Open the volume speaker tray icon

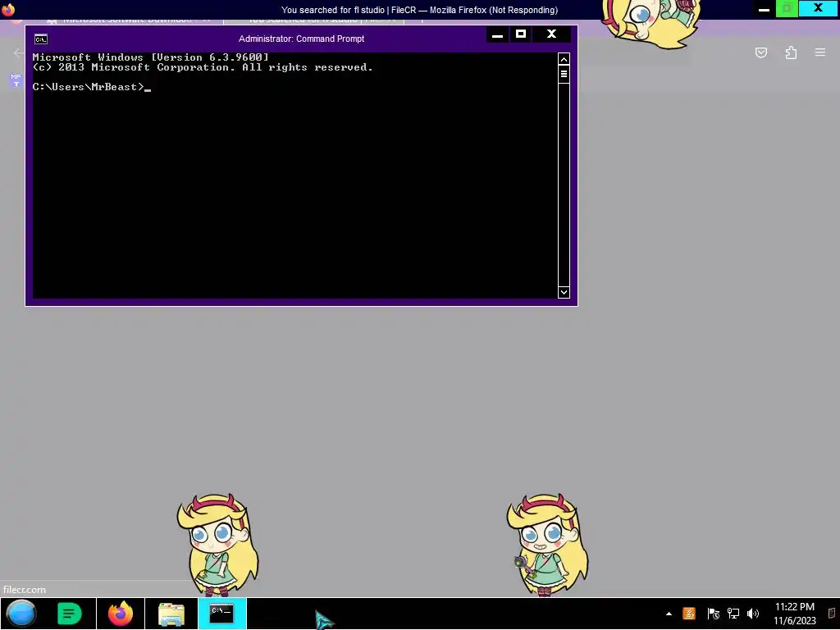(753, 614)
